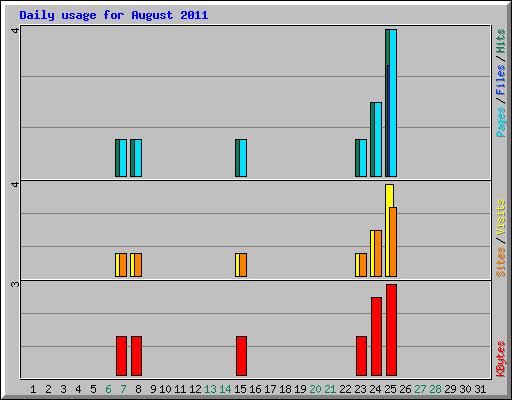512x400 pixels.
Task: Click the cyan Pages bar for day 8
Action: coord(138,158)
